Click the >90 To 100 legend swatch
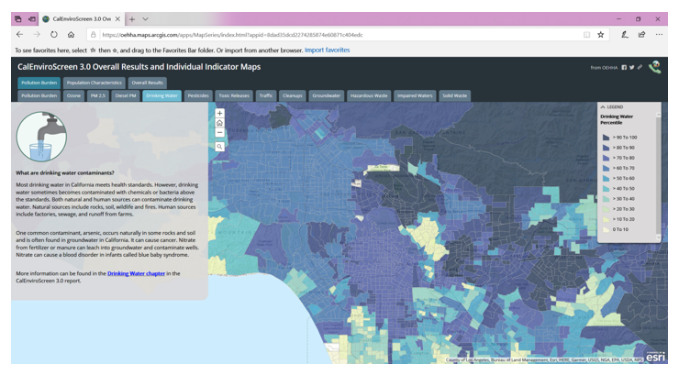 (606, 137)
